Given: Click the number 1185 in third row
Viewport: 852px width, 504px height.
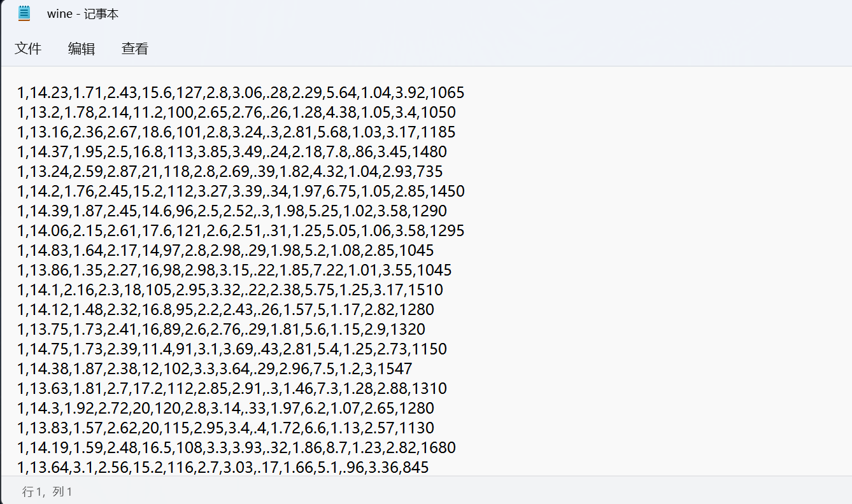Looking at the screenshot, I should [438, 132].
